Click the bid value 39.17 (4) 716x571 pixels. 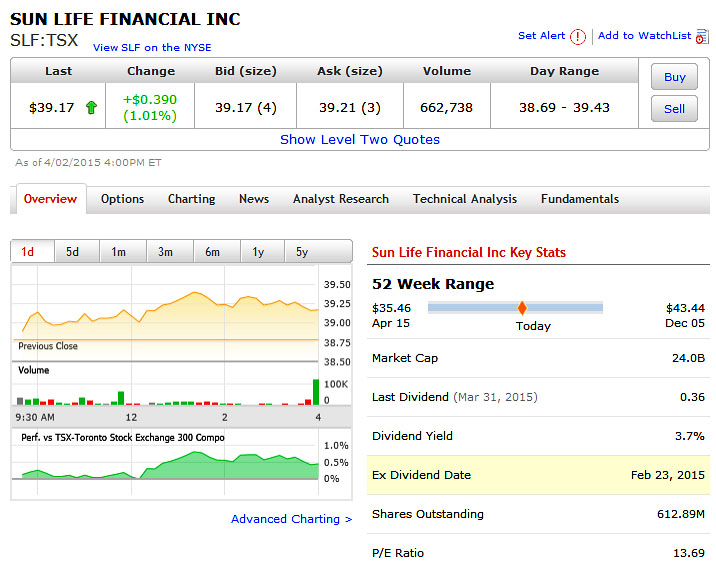[246, 108]
